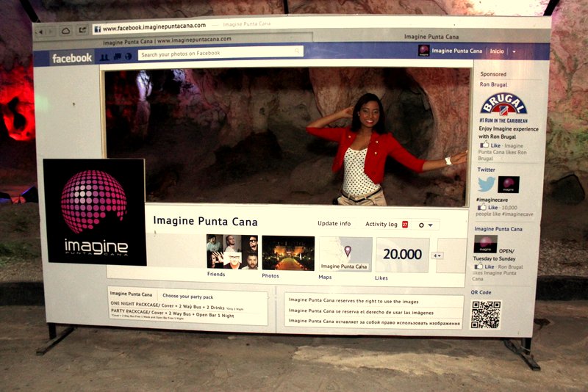
Task: Click the Russian rights notice line
Action: (374, 322)
